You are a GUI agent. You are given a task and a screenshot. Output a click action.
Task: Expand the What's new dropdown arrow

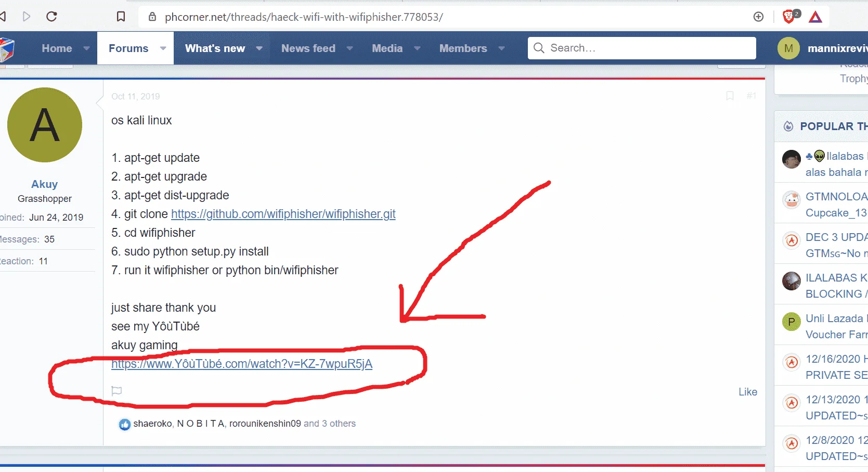click(258, 48)
